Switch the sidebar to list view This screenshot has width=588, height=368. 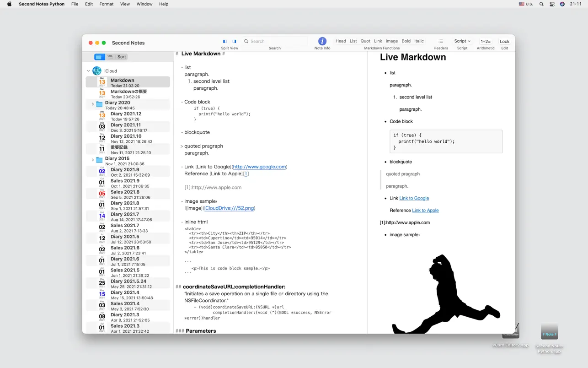click(x=109, y=56)
